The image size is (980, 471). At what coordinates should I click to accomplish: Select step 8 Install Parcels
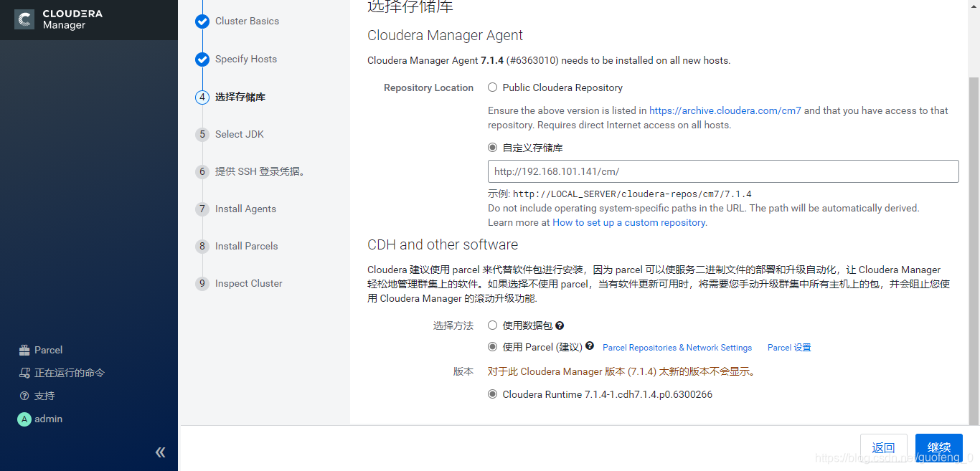(x=246, y=246)
